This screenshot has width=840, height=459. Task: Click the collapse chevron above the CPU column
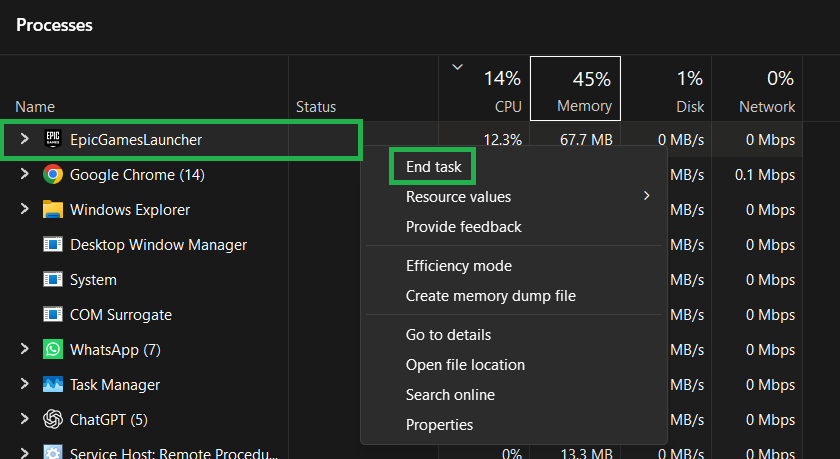tap(458, 68)
